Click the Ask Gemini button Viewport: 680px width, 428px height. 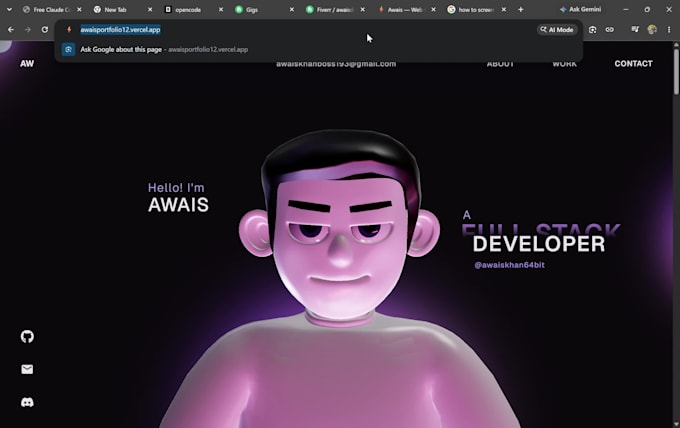tap(580, 9)
